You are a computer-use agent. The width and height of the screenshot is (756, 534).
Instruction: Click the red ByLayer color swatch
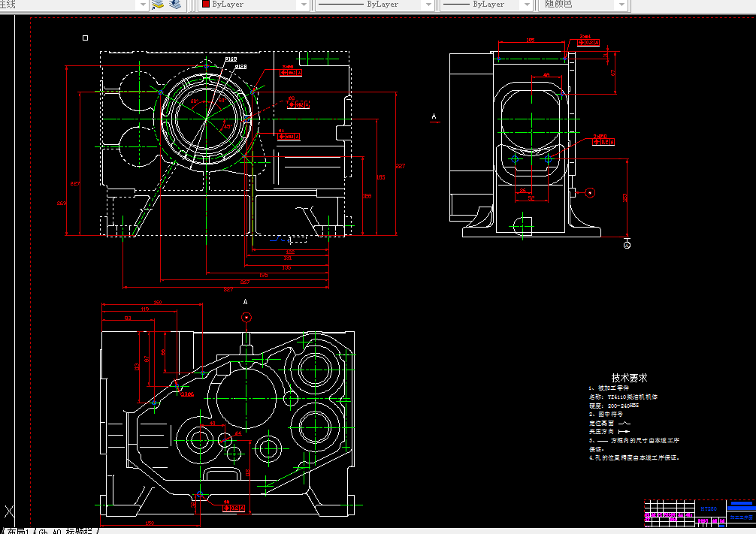[x=206, y=4]
